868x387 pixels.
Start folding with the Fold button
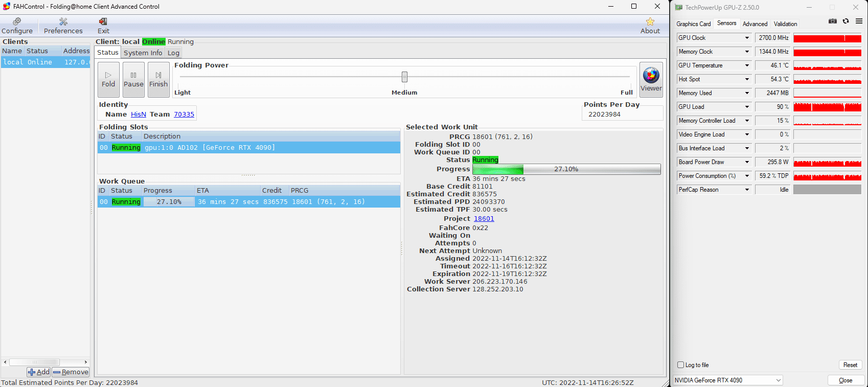pyautogui.click(x=108, y=80)
